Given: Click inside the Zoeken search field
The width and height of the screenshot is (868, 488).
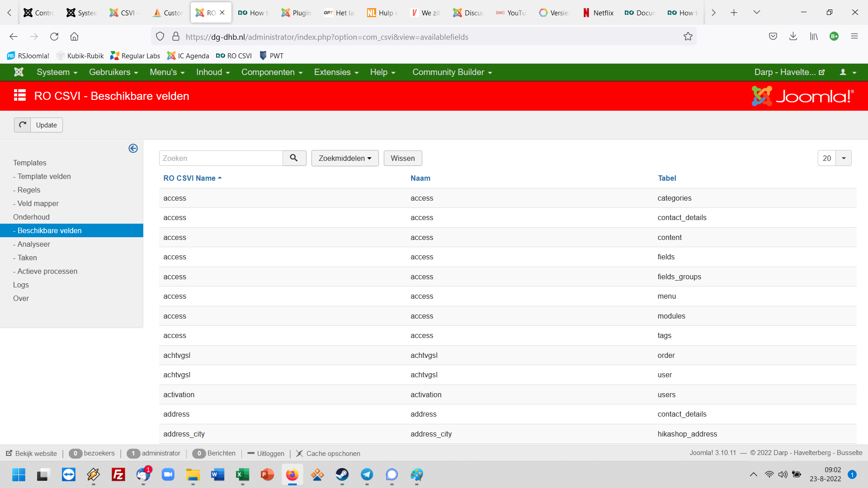Looking at the screenshot, I should click(x=221, y=158).
